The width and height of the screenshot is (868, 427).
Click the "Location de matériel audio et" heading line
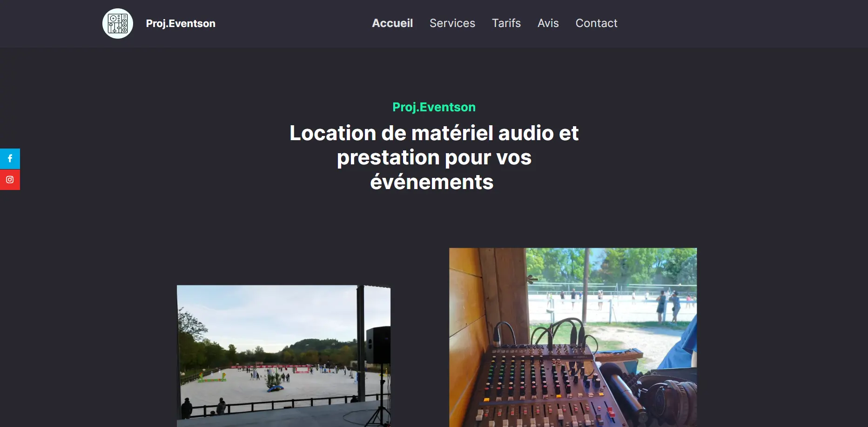coord(434,133)
